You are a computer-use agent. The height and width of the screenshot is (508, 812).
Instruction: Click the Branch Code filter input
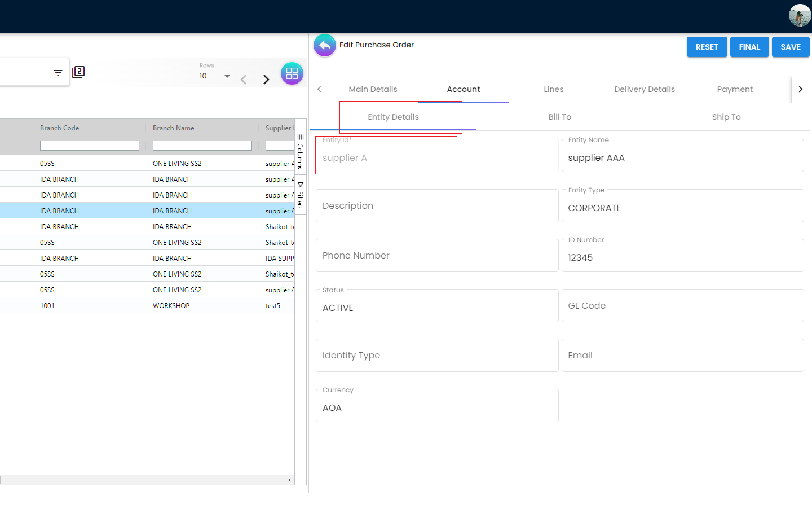pyautogui.click(x=90, y=146)
